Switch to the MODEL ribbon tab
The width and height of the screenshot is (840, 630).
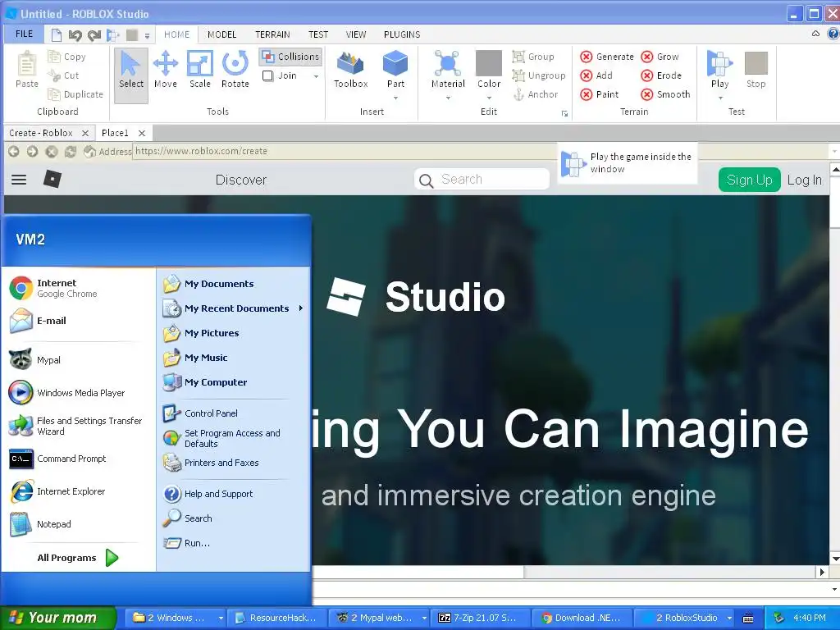tap(221, 34)
